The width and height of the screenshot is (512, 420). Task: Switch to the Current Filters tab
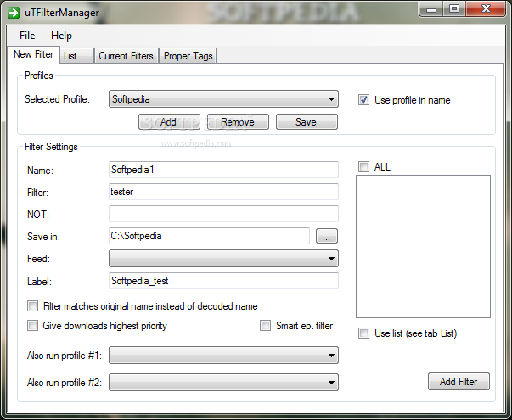126,56
